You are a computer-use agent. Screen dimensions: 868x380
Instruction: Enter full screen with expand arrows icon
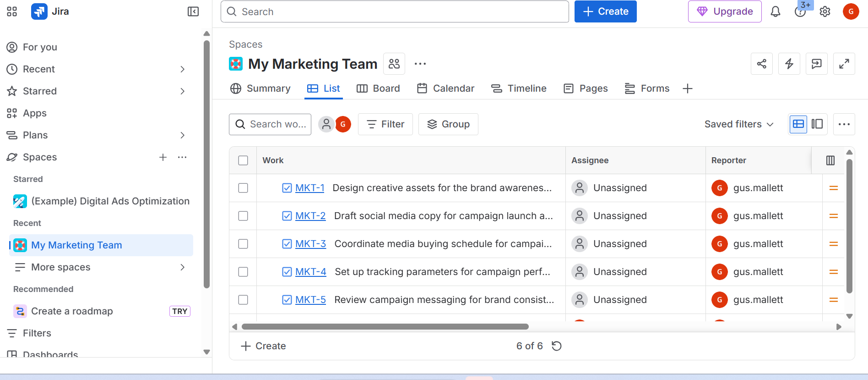(x=844, y=64)
